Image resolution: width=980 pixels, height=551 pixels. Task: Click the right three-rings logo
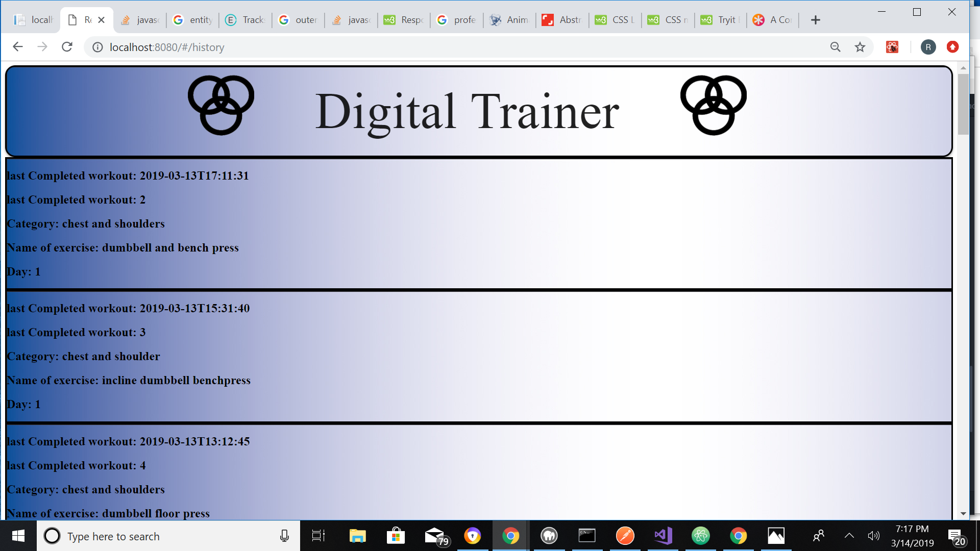[713, 105]
